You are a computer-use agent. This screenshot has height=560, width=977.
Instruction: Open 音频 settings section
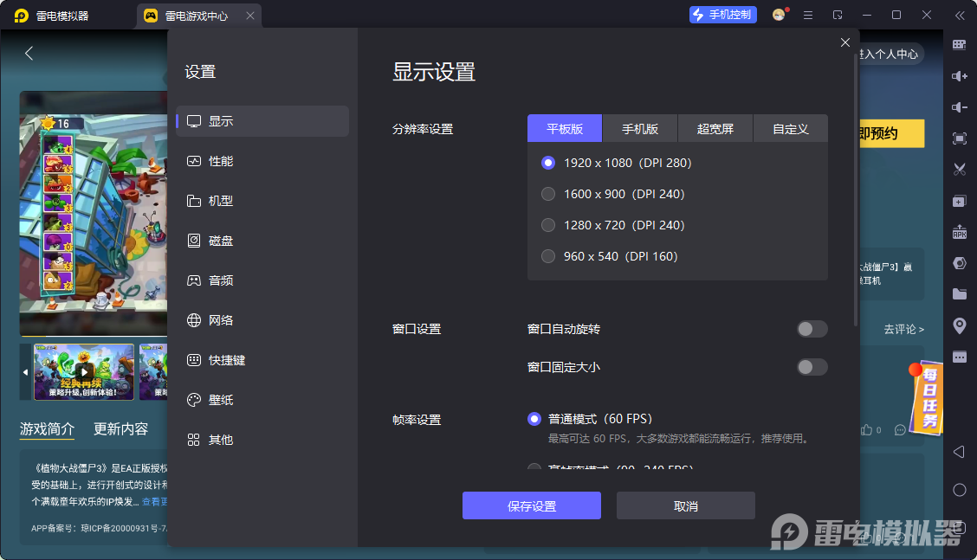click(262, 280)
